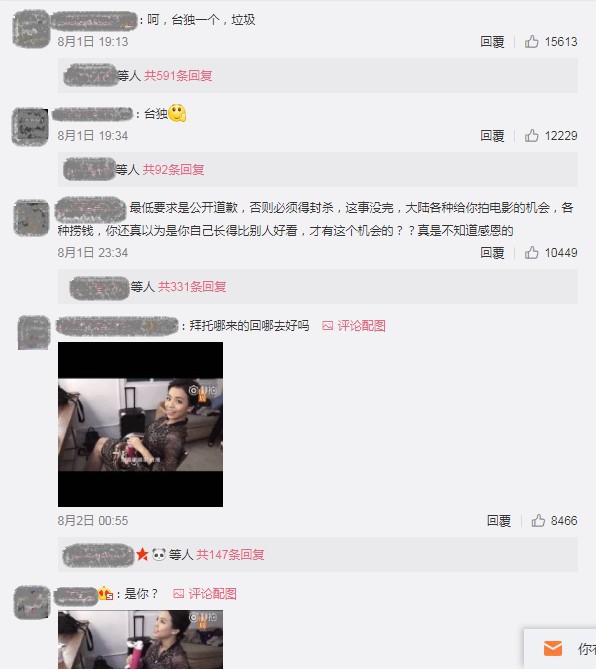Viewport: 596px width, 670px height.
Task: Expand 共331条回复 replies
Action: (x=192, y=286)
